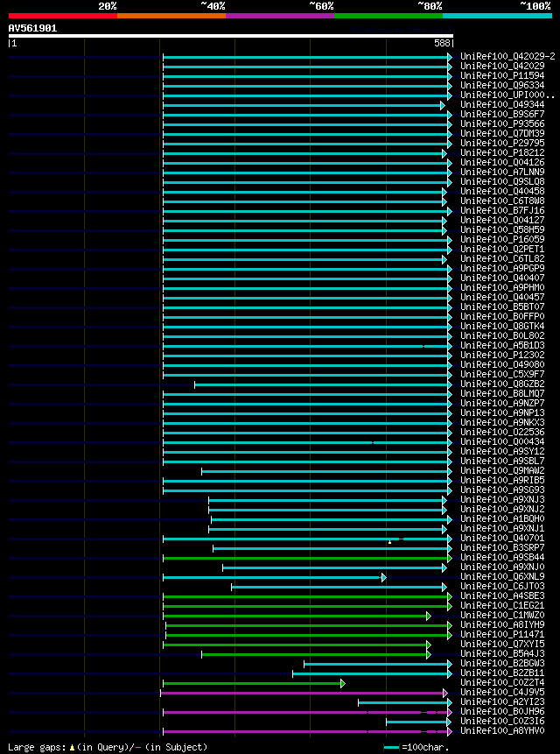Open the truncated UniRef100_UPI000.. hit
Screen dimensions: 560x754
tap(507, 95)
